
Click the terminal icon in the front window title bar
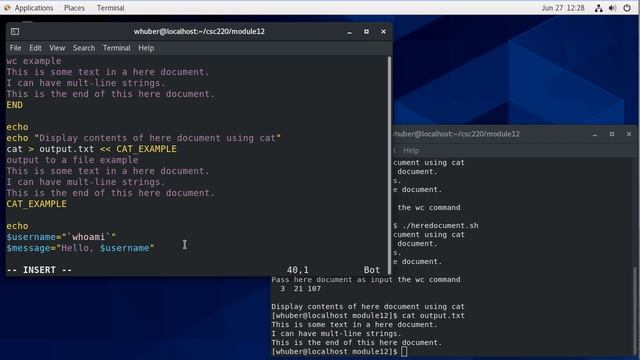point(15,31)
